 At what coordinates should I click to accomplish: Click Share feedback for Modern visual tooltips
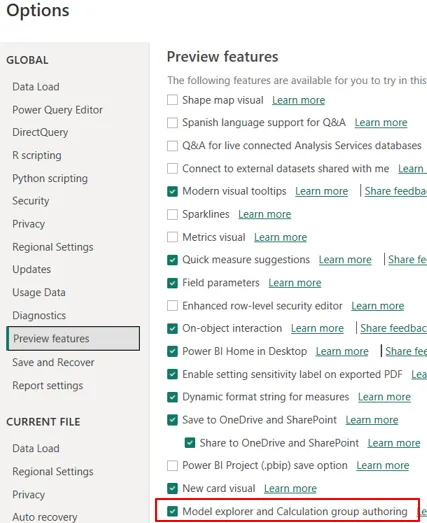pyautogui.click(x=396, y=191)
